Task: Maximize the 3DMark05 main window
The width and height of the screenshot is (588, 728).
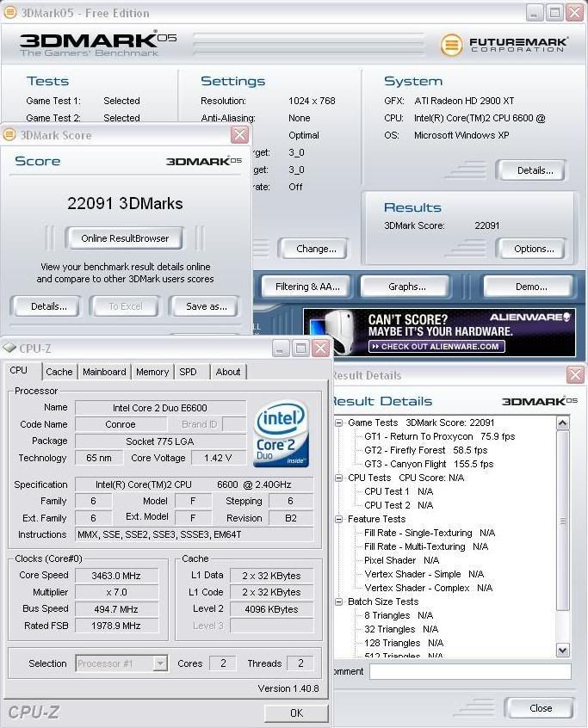Action: point(554,13)
